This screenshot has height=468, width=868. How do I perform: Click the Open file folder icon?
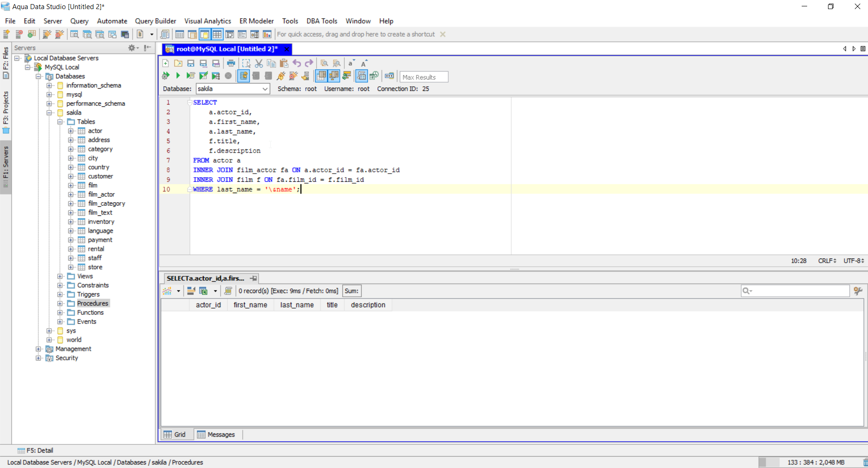[178, 64]
